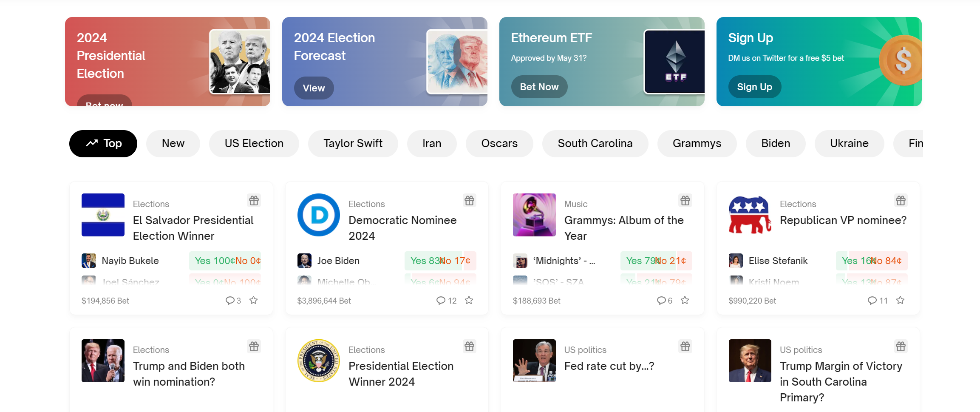Favorite the Grammys Album of the Year market

point(685,300)
